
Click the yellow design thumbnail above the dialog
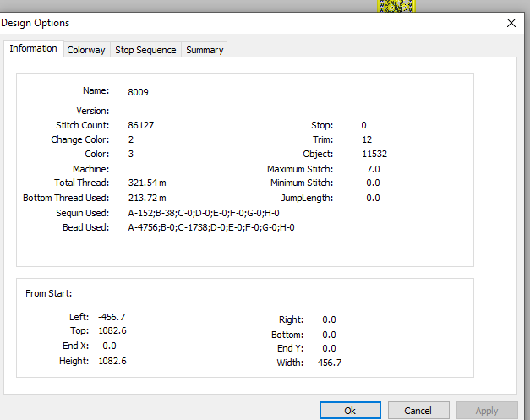[396, 6]
